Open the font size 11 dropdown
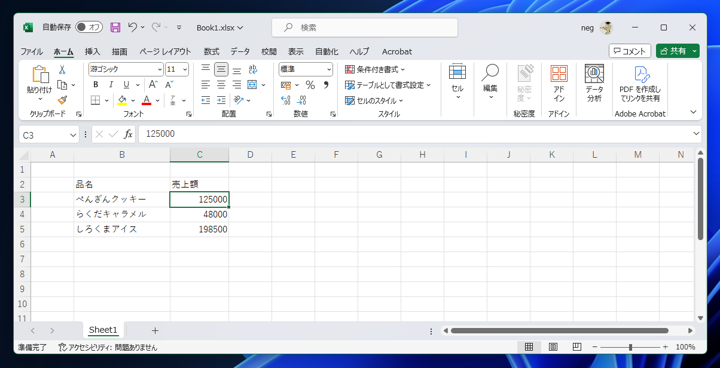 pyautogui.click(x=185, y=69)
